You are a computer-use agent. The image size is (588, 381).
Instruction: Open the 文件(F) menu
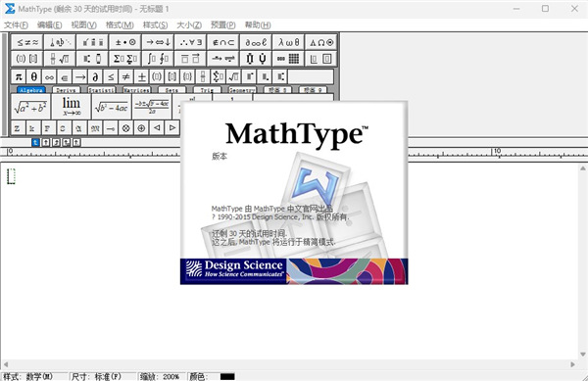coord(16,24)
